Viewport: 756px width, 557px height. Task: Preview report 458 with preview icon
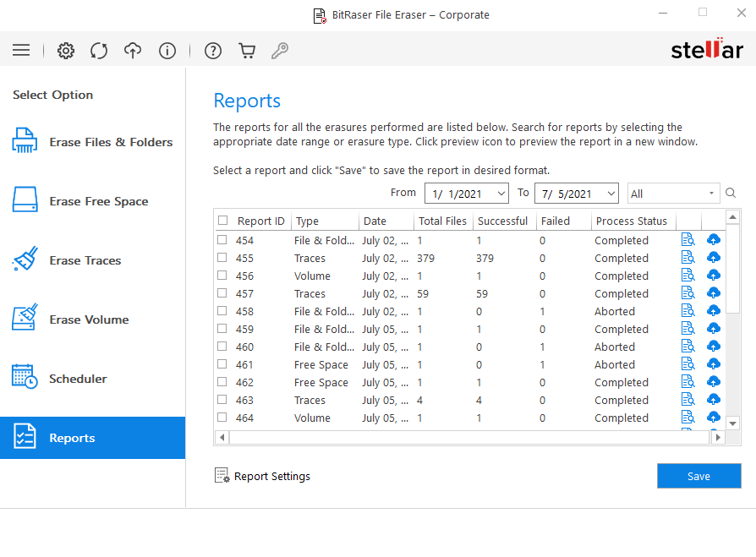click(688, 311)
